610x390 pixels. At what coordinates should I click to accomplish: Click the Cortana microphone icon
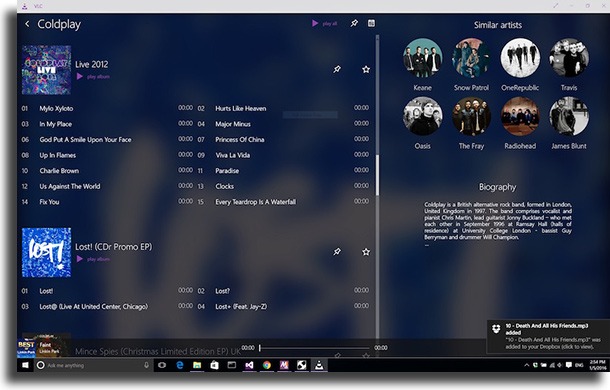pyautogui.click(x=146, y=365)
